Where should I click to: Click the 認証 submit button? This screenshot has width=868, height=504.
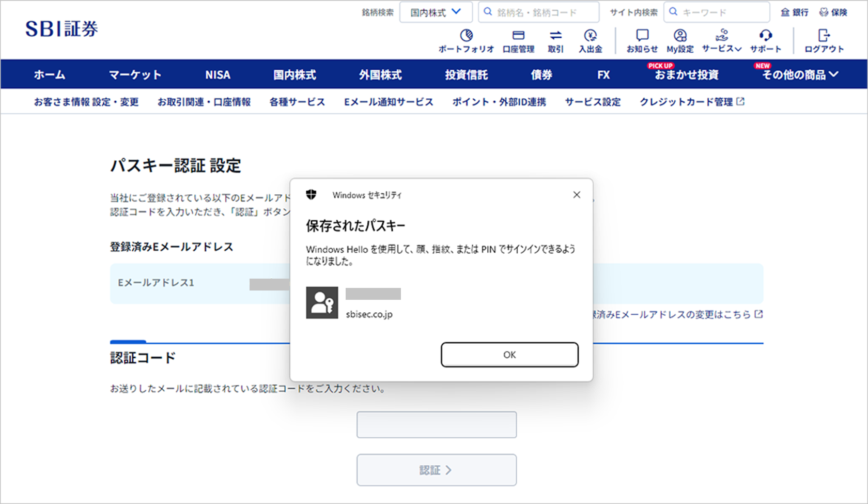pyautogui.click(x=436, y=470)
